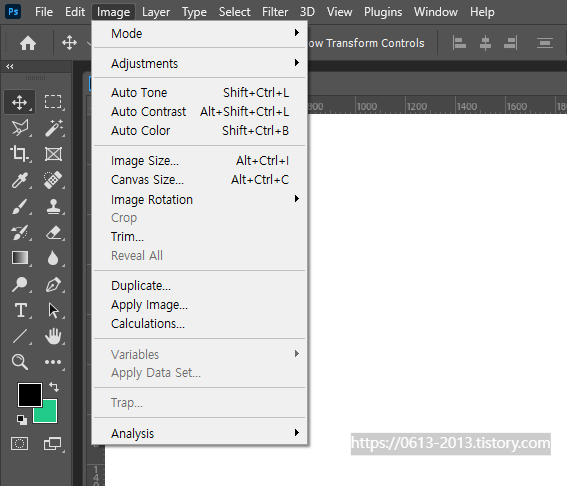Open the Help menu
The width and height of the screenshot is (567, 486).
coord(482,12)
